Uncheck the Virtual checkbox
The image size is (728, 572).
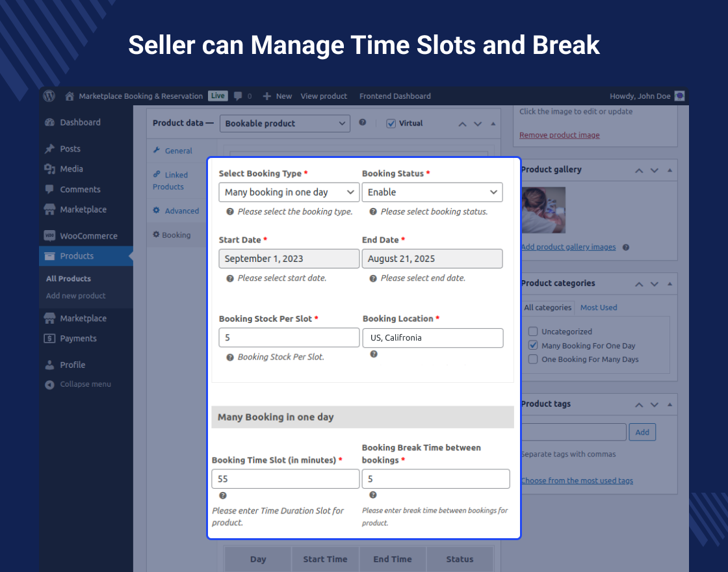tap(391, 123)
